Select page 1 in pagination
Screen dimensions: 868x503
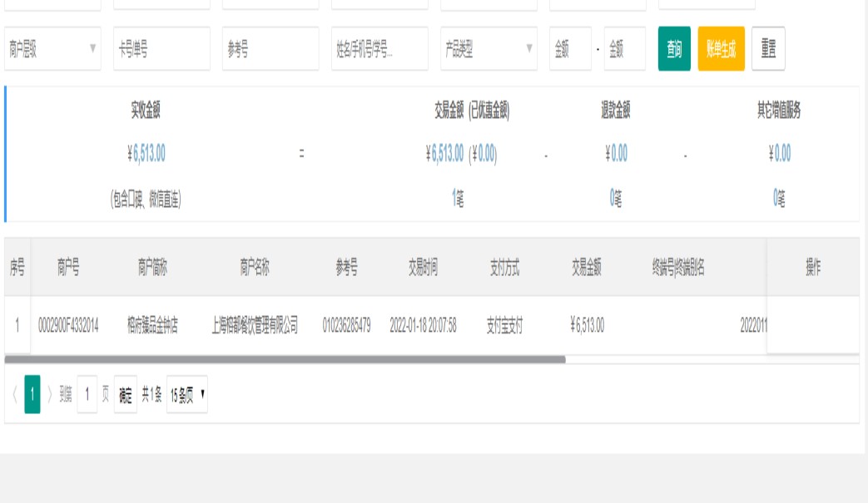[x=32, y=395]
